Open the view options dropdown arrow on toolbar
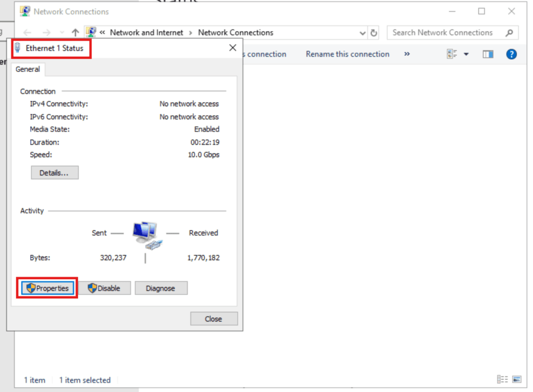The width and height of the screenshot is (533, 392). (x=466, y=54)
